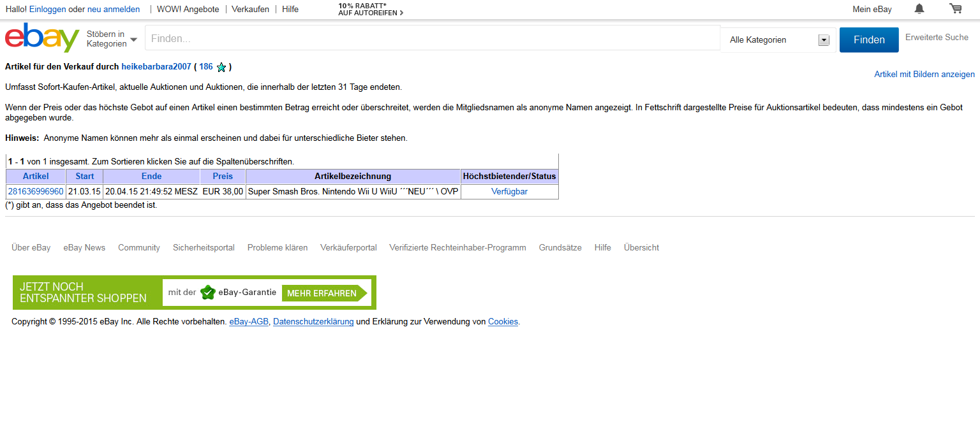This screenshot has height=427, width=980.
Task: Open the Mein eBay menu
Action: click(872, 9)
